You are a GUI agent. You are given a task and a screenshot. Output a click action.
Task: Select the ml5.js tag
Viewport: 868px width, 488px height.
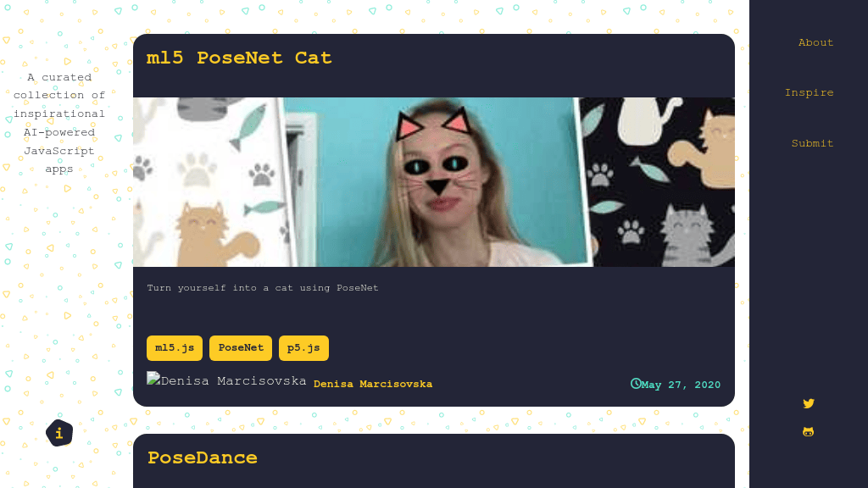tap(175, 348)
